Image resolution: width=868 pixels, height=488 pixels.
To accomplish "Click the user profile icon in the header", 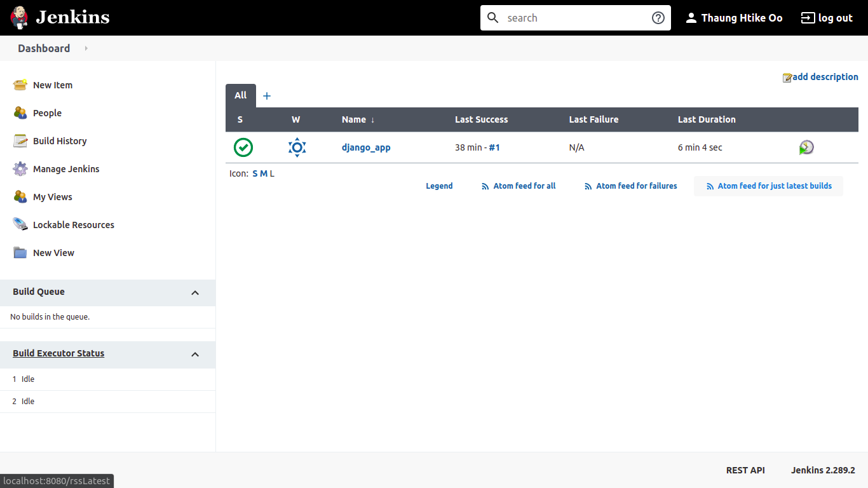I will pyautogui.click(x=691, y=18).
